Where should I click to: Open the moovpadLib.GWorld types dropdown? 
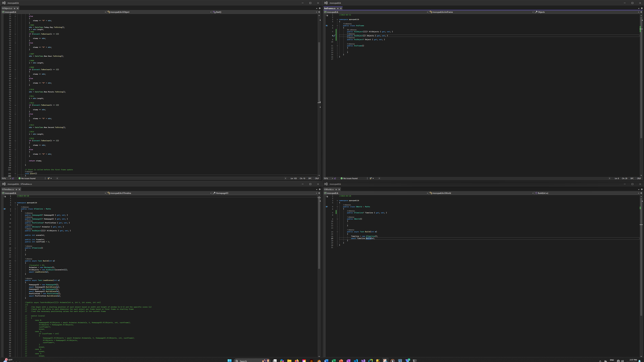pyautogui.click(x=481, y=193)
